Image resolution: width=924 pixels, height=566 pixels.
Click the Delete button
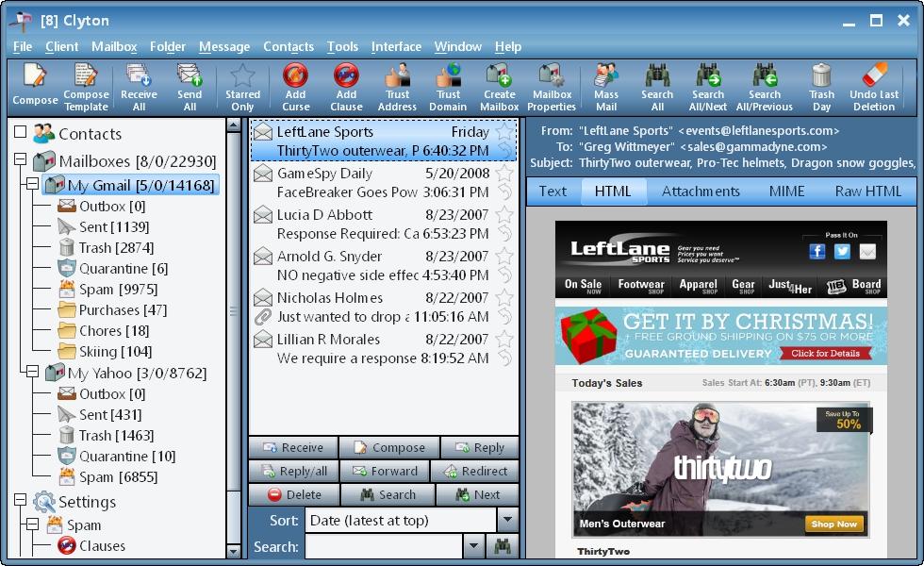coord(294,494)
